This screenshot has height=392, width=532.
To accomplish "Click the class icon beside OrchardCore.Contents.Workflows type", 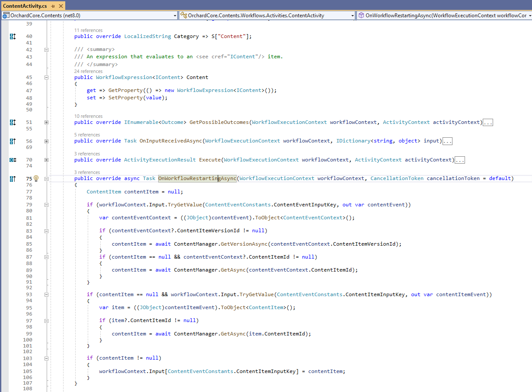I will coord(184,16).
